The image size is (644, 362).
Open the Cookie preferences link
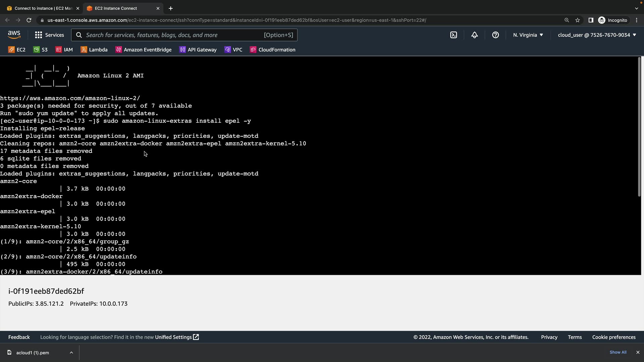(x=613, y=337)
